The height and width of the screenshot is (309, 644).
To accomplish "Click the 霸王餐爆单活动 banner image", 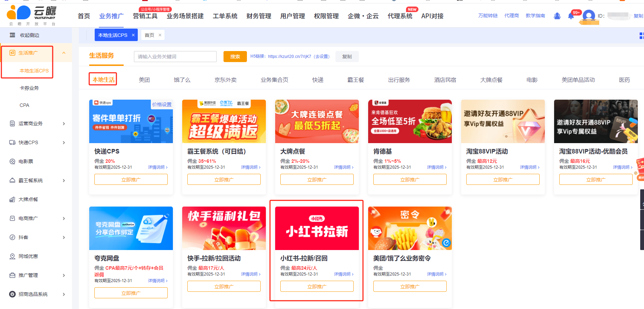I will [224, 121].
